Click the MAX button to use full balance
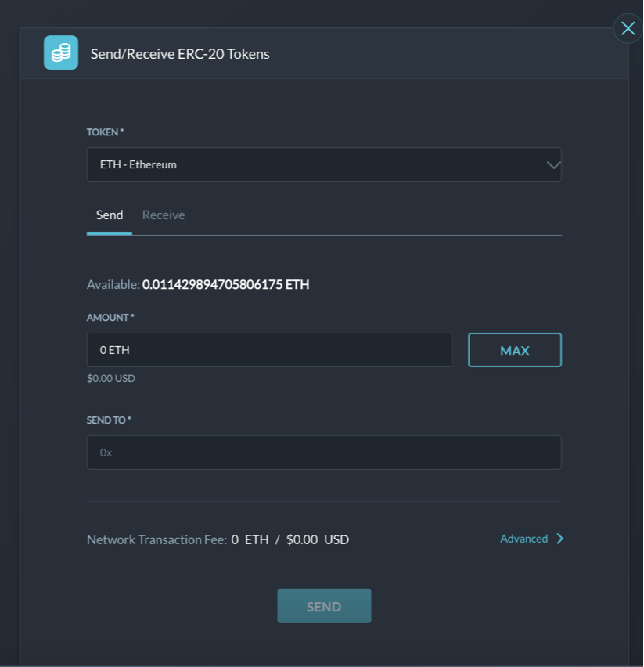 pos(514,350)
